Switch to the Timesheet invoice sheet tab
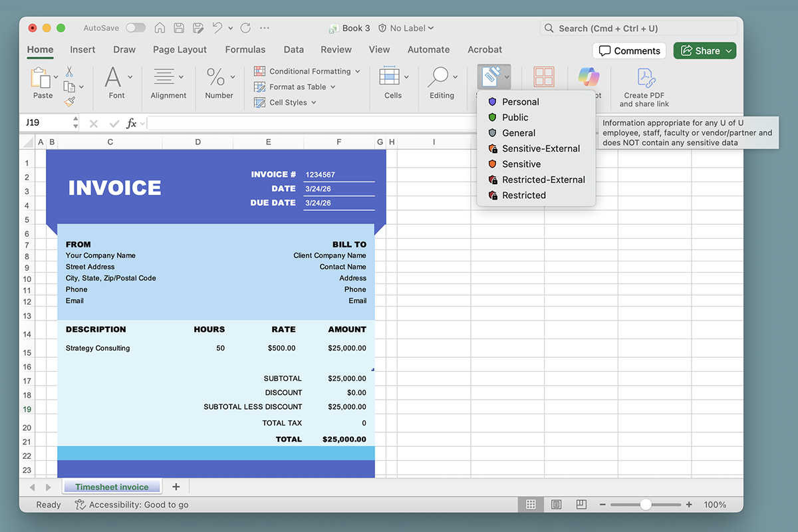The image size is (798, 532). [x=112, y=486]
